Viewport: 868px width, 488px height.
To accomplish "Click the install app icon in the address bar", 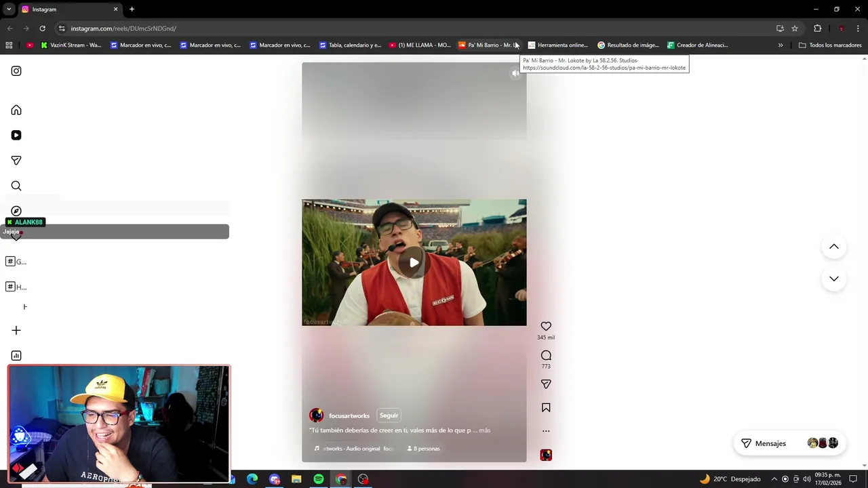I will (x=780, y=28).
